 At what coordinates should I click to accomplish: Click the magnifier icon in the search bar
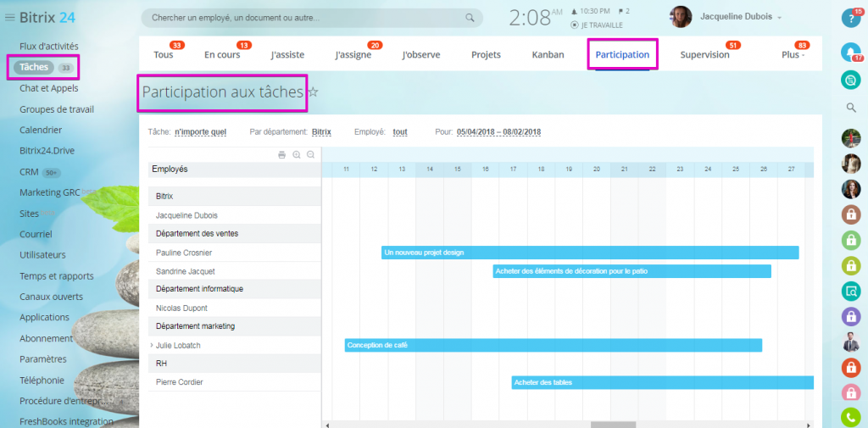click(470, 18)
